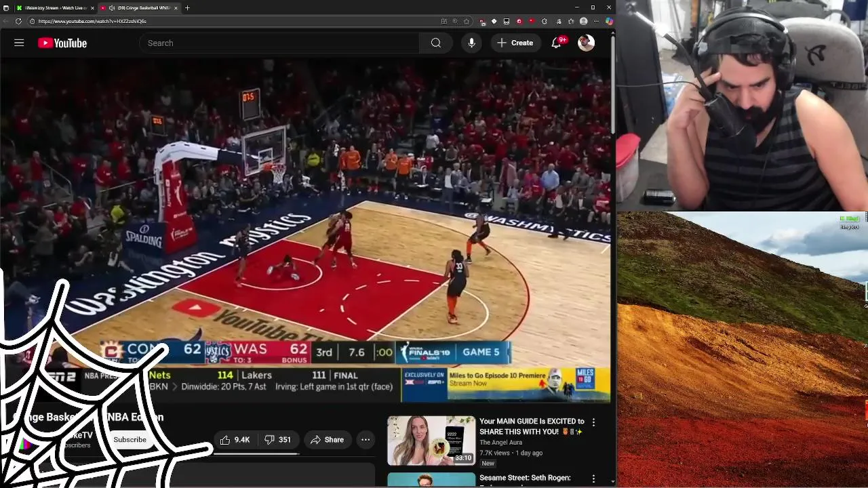Open a new browser tab

tap(187, 8)
